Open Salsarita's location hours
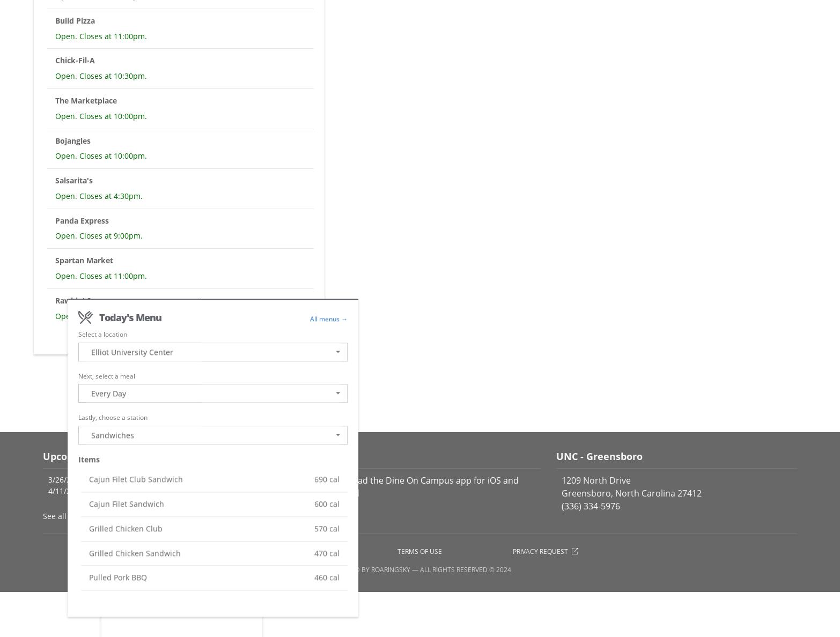 [x=74, y=181]
